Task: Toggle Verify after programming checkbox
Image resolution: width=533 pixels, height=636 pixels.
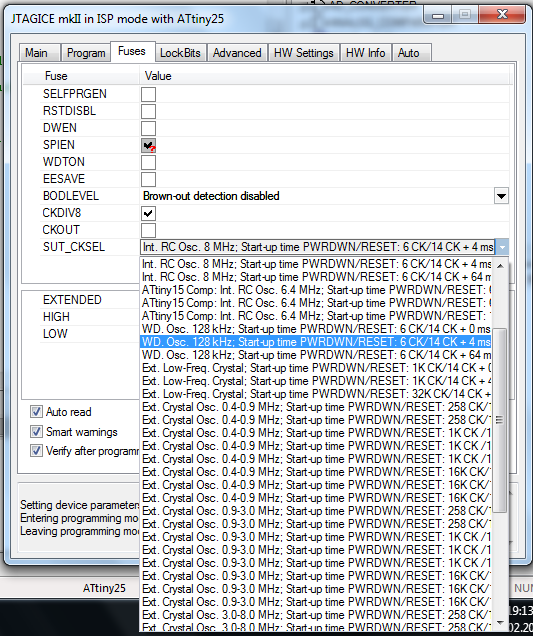Action: [36, 451]
